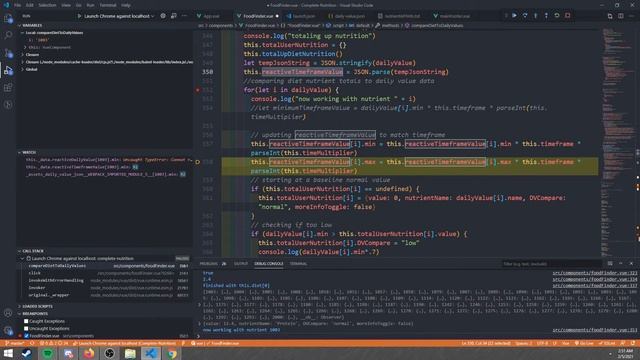Open launch configuration dropdown 'Launch Chrome against localhost'

click(x=119, y=16)
